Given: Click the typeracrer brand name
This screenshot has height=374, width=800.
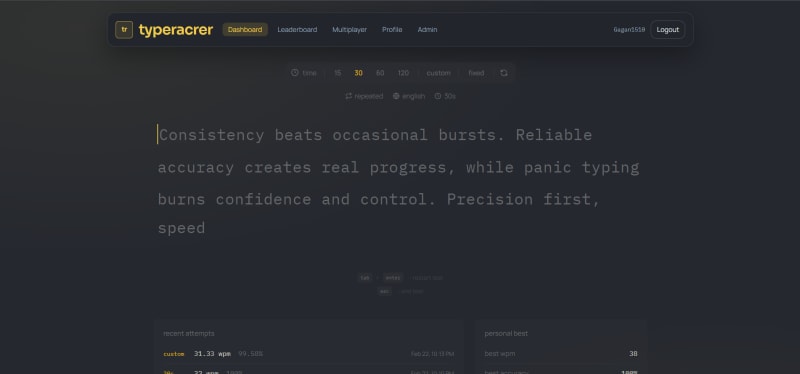Looking at the screenshot, I should pos(176,30).
